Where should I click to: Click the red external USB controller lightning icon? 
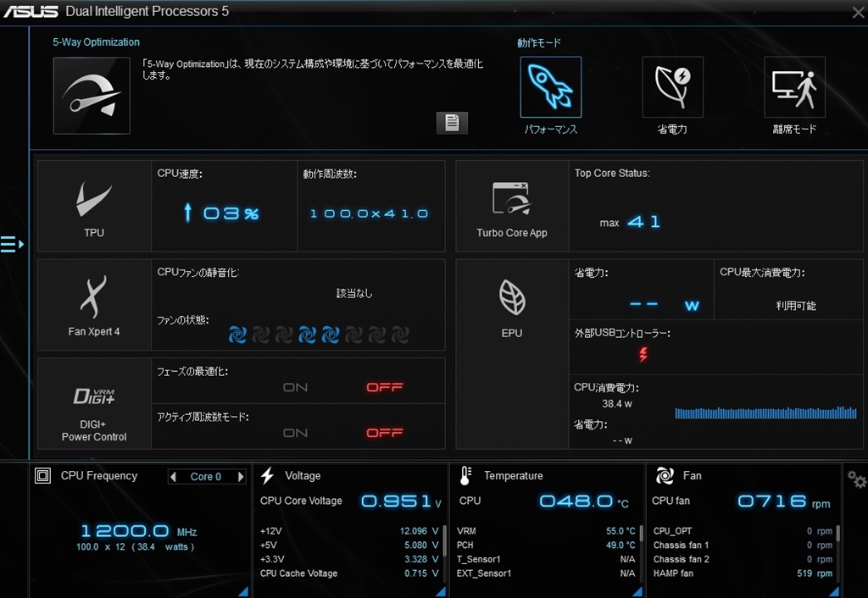pyautogui.click(x=643, y=355)
